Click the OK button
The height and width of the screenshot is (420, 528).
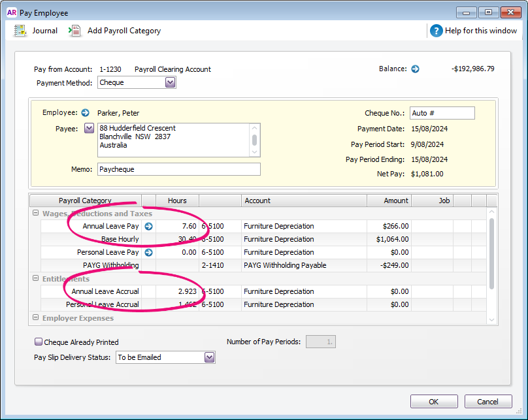click(x=434, y=402)
